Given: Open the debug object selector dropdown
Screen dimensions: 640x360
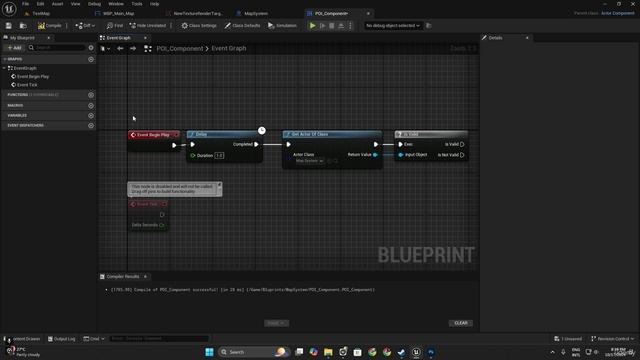Looking at the screenshot, I should click(393, 26).
